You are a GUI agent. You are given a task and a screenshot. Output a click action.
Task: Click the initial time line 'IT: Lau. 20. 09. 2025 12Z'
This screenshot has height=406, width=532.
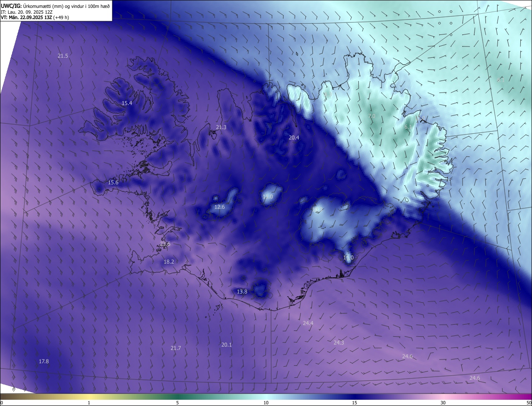click(x=27, y=12)
